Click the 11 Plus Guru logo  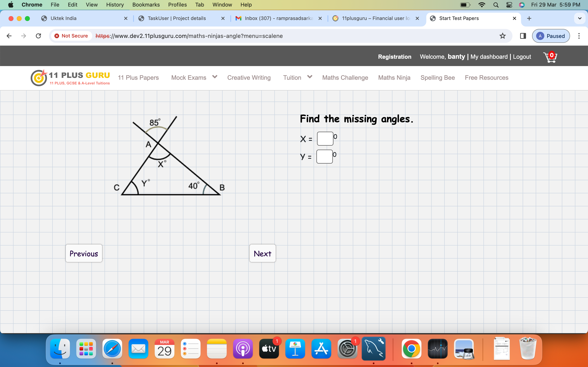pos(70,78)
